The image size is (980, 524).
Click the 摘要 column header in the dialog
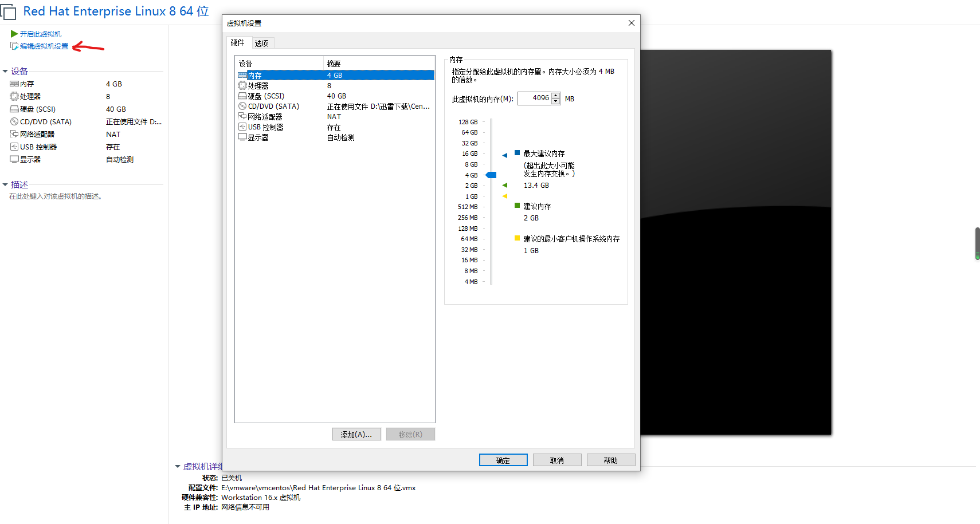(x=379, y=64)
